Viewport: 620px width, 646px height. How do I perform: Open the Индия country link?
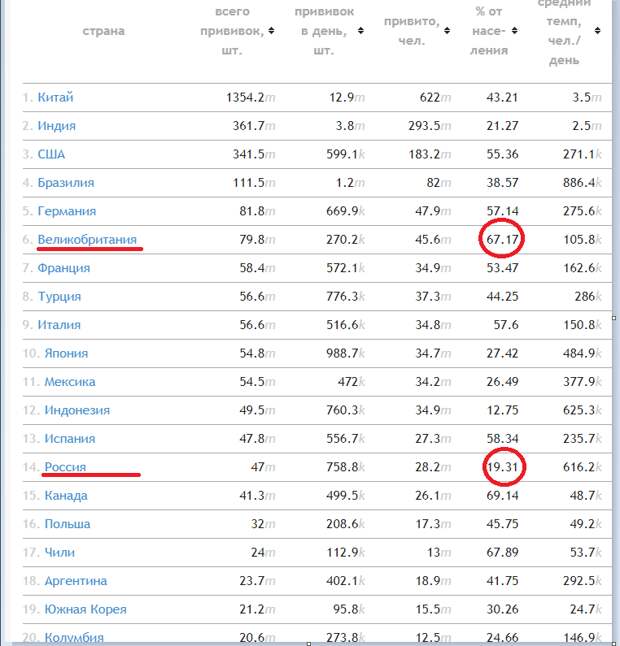pyautogui.click(x=57, y=126)
